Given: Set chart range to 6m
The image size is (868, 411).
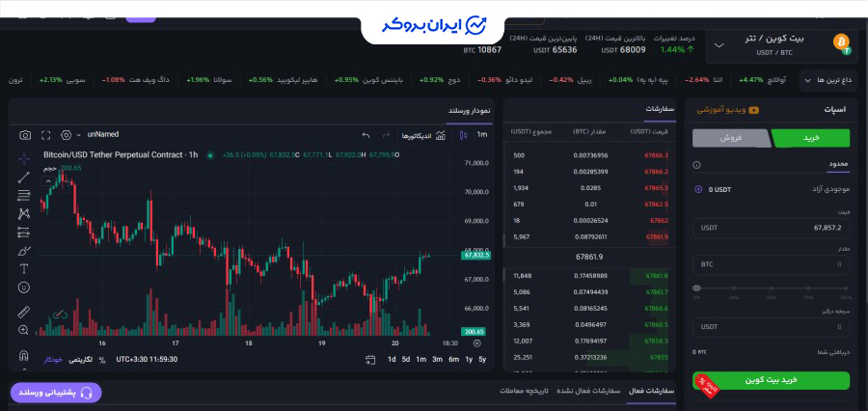Looking at the screenshot, I should pyautogui.click(x=454, y=360).
